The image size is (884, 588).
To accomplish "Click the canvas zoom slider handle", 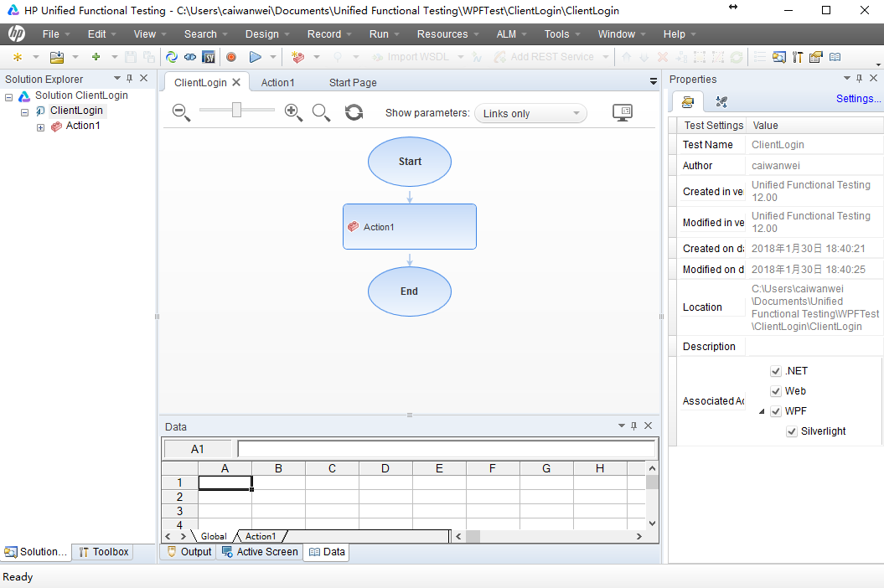I will click(237, 110).
